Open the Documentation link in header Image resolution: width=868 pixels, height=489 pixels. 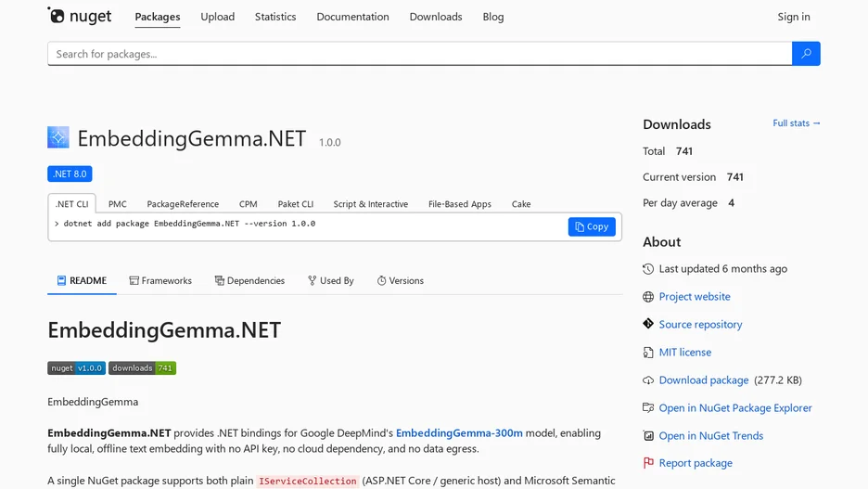tap(352, 17)
